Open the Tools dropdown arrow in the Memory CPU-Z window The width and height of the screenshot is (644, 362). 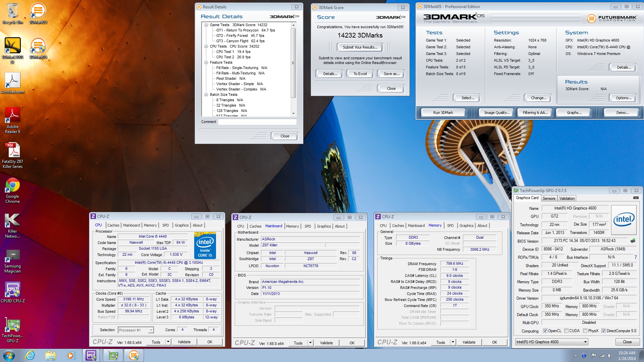453,342
